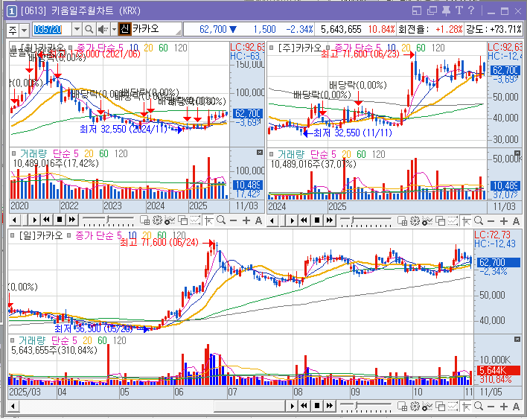Click the square marker before monthly 거래량 label
Screen dimensions: 527x420
click(x=14, y=153)
